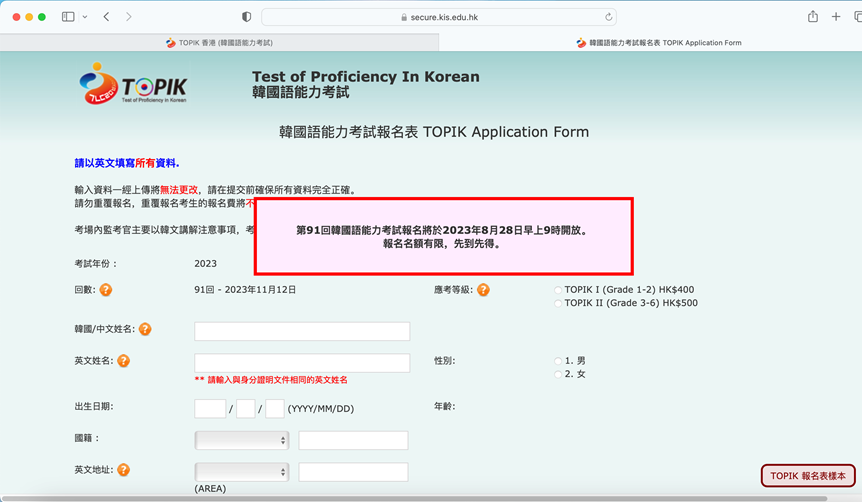The image size is (862, 502).
Task: Click the 91回 - 2023年11月12日 text
Action: 245,290
